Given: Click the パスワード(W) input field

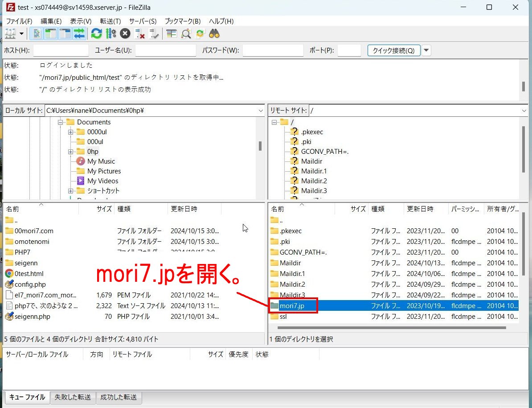Looking at the screenshot, I should click(x=273, y=50).
